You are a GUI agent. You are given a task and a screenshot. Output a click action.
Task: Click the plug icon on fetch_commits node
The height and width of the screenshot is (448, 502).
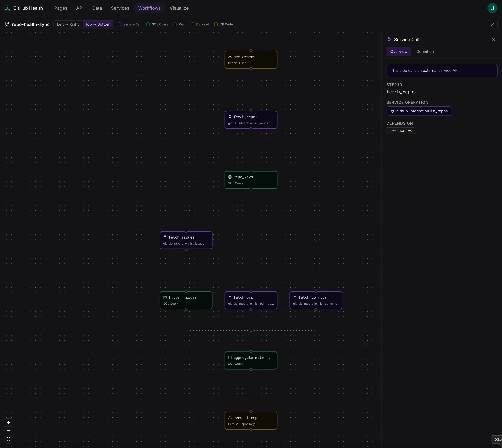tap(295, 297)
